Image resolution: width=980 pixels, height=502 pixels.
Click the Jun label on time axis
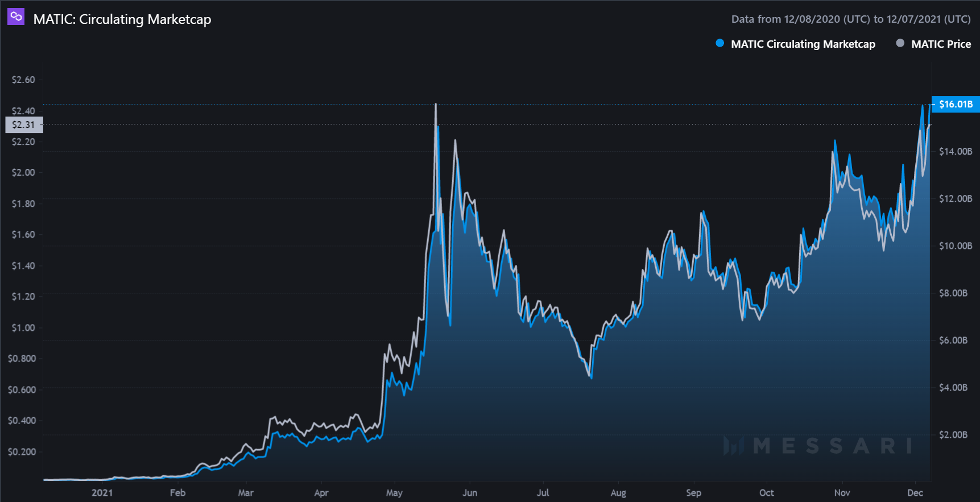470,492
